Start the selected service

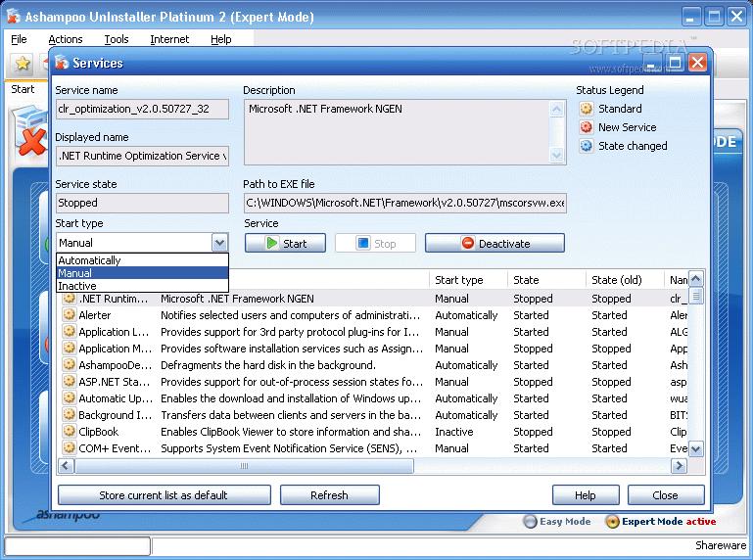pyautogui.click(x=285, y=243)
